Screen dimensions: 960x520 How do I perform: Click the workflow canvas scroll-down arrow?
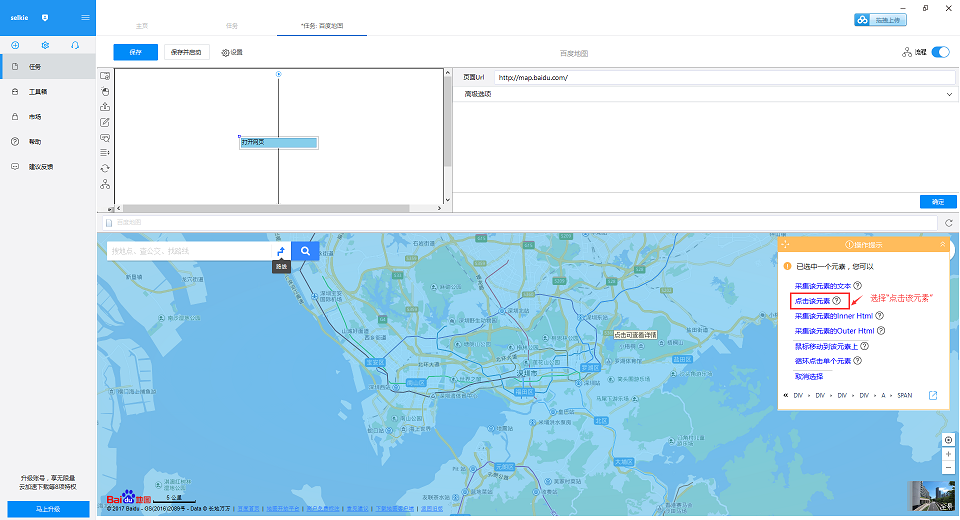[x=448, y=200]
